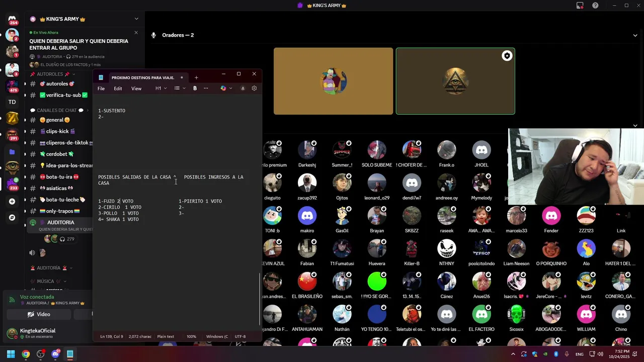Collapse the audience section chevron
The height and width of the screenshot is (362, 644).
pyautogui.click(x=635, y=126)
